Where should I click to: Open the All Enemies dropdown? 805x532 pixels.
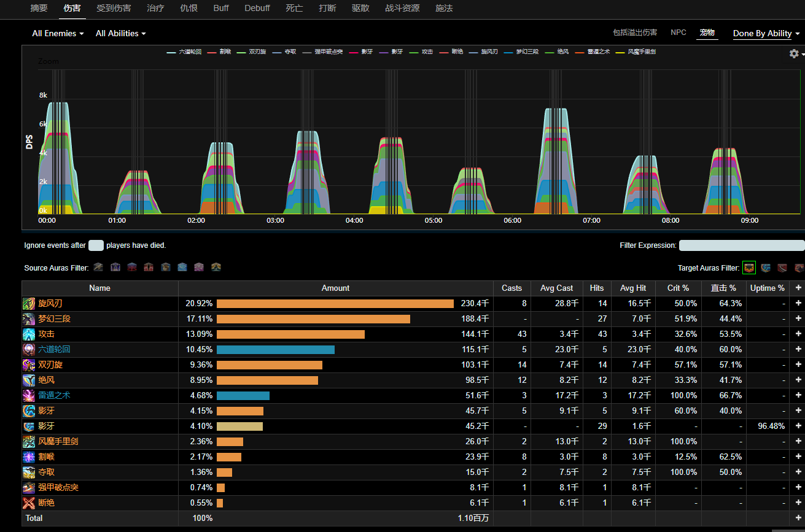pos(58,34)
